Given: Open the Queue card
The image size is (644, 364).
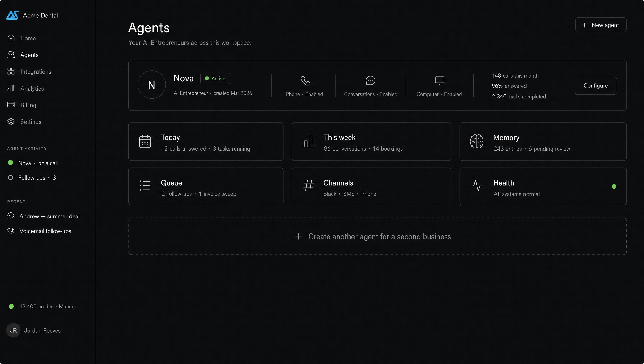Looking at the screenshot, I should click(x=206, y=186).
